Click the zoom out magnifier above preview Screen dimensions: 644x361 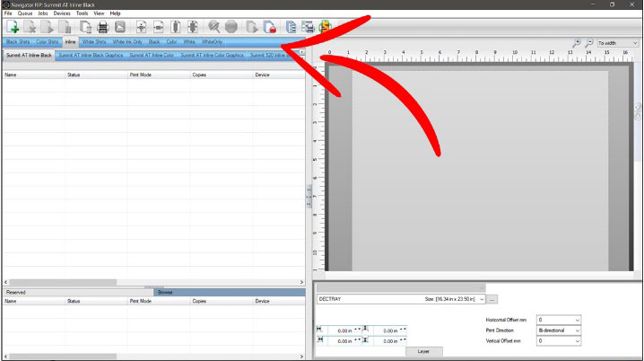point(589,43)
